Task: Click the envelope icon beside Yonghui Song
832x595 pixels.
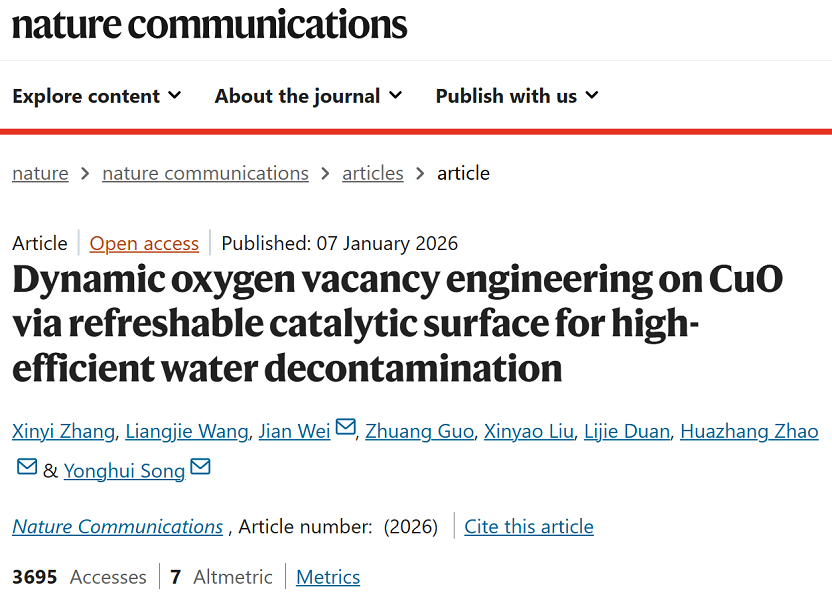Action: [x=200, y=467]
